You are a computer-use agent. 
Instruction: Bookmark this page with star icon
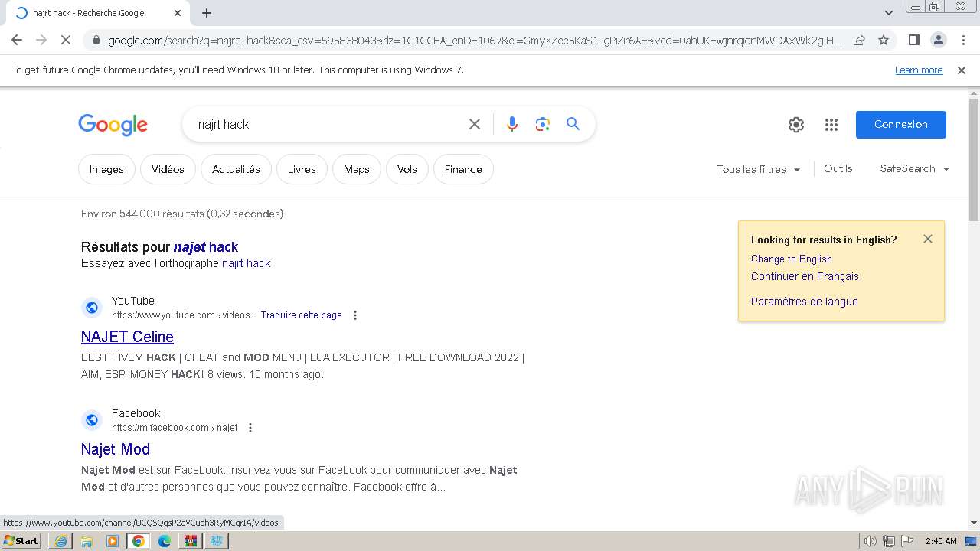tap(884, 40)
